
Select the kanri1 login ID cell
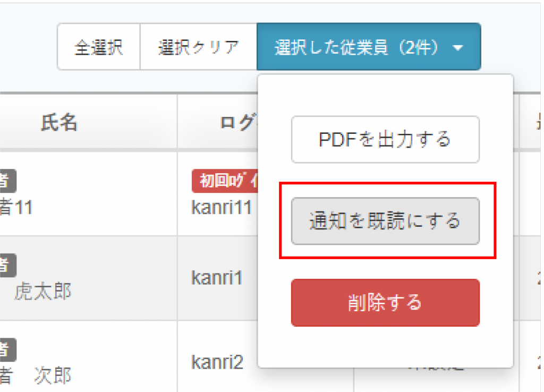pos(217,278)
